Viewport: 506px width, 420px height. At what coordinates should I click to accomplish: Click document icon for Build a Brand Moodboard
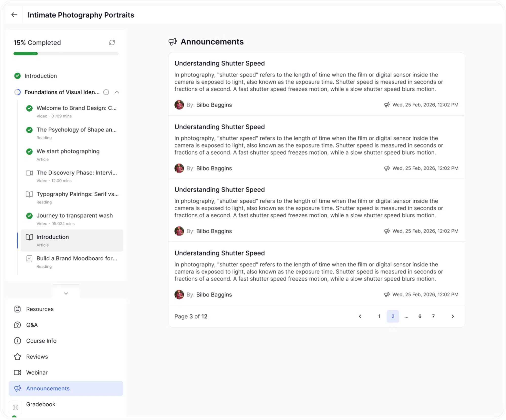pyautogui.click(x=29, y=259)
